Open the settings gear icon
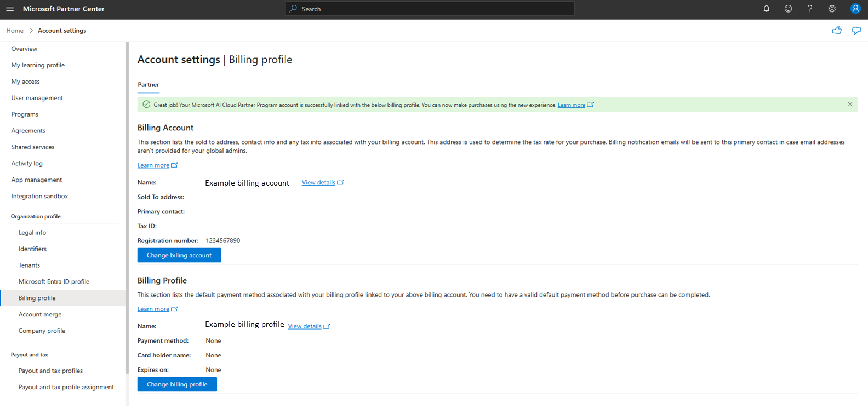The height and width of the screenshot is (410, 868). (x=832, y=9)
